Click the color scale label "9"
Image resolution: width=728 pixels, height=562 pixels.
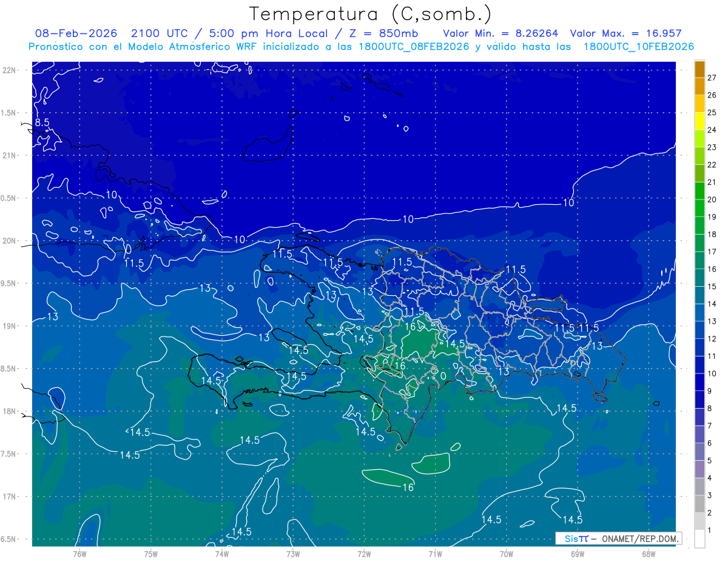pos(710,391)
